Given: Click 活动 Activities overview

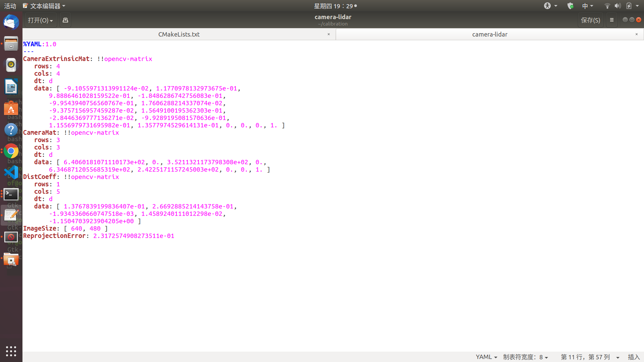Looking at the screenshot, I should click(10, 6).
